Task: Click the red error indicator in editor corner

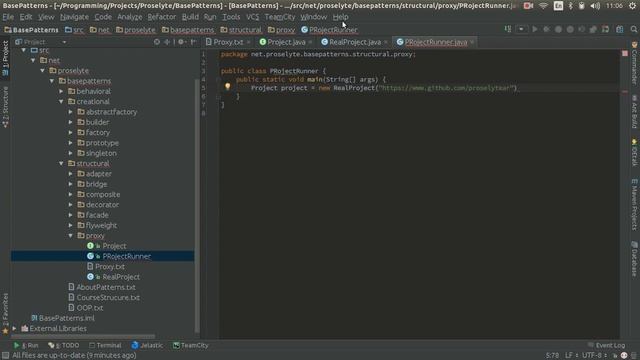Action: click(625, 53)
